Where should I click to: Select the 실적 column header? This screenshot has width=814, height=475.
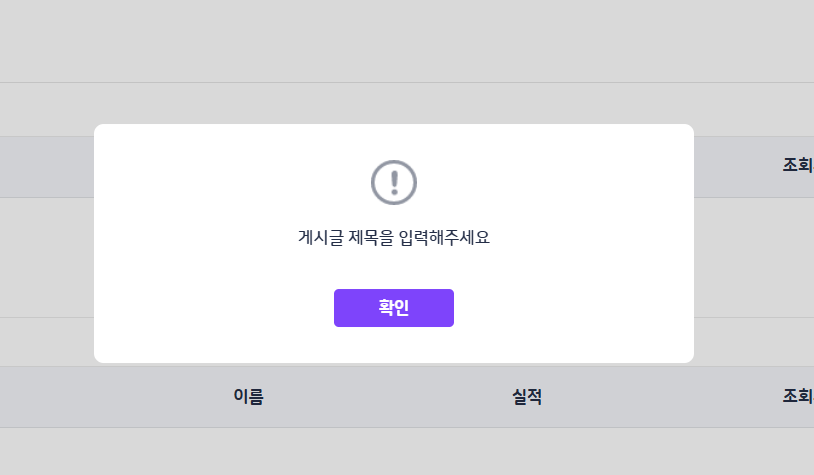(526, 397)
